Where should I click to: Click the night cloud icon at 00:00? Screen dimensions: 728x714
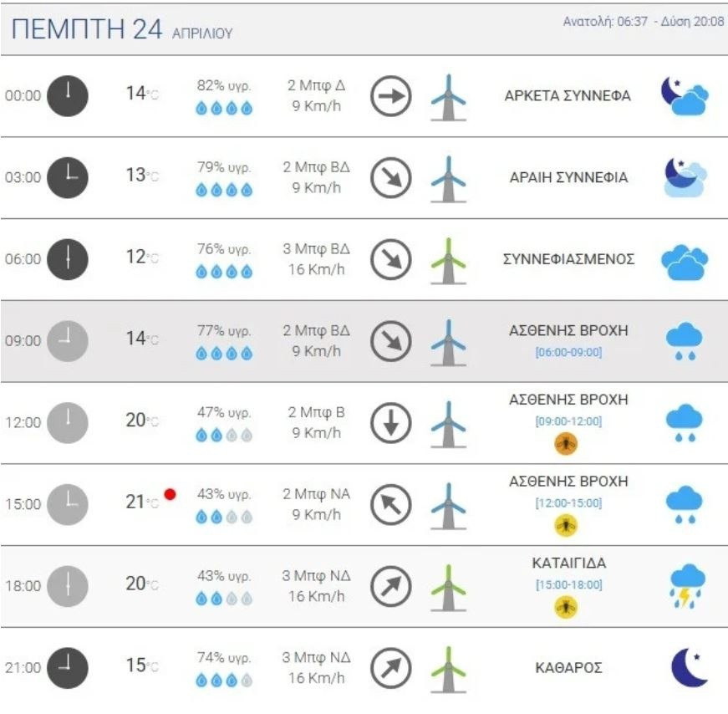(x=685, y=96)
